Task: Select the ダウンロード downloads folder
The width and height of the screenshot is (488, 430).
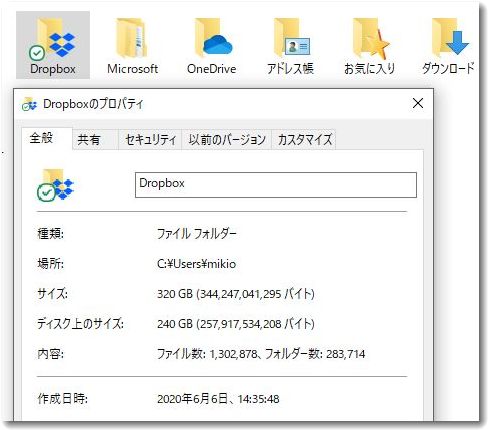Action: (448, 45)
